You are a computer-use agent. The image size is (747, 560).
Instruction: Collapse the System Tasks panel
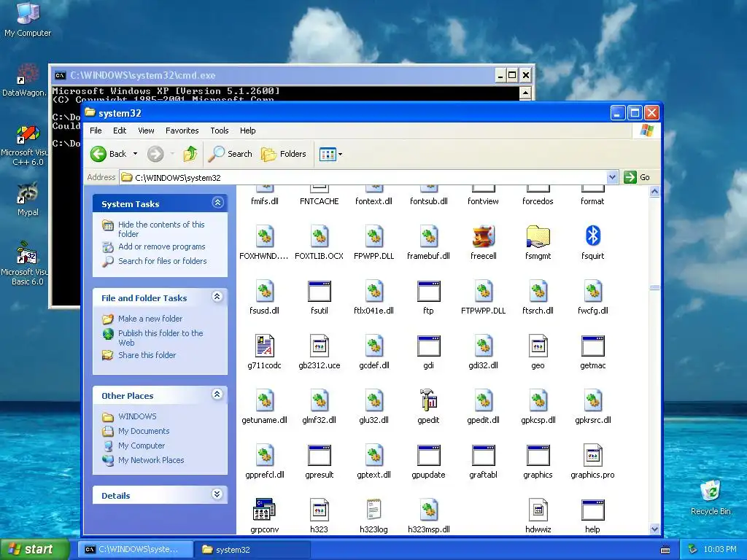tap(217, 203)
